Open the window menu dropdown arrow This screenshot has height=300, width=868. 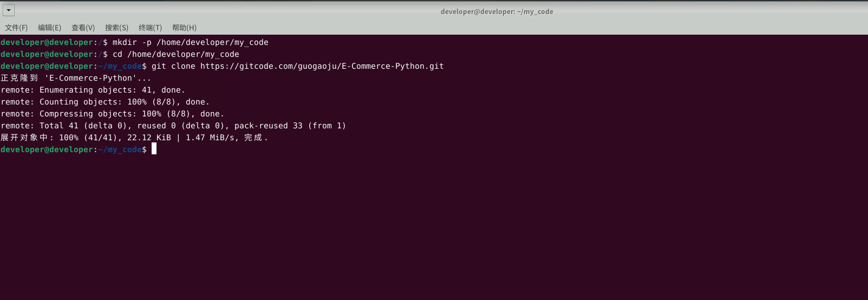(9, 10)
